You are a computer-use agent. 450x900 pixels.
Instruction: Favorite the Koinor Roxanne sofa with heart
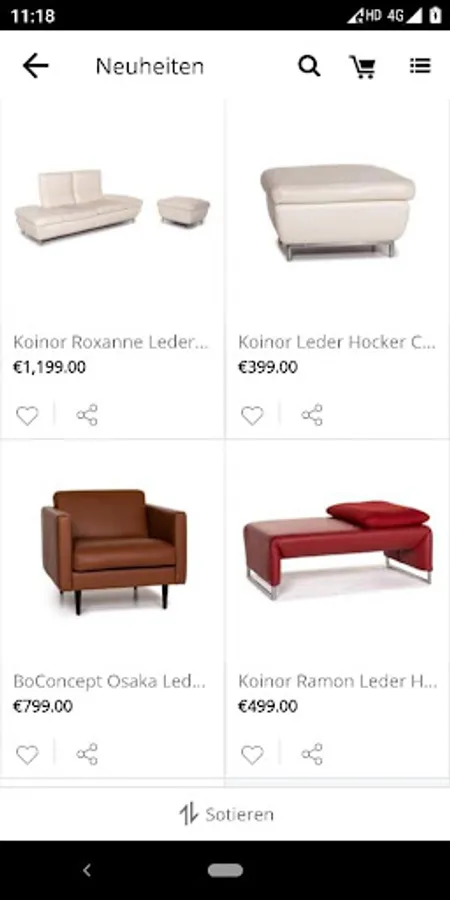coord(27,416)
